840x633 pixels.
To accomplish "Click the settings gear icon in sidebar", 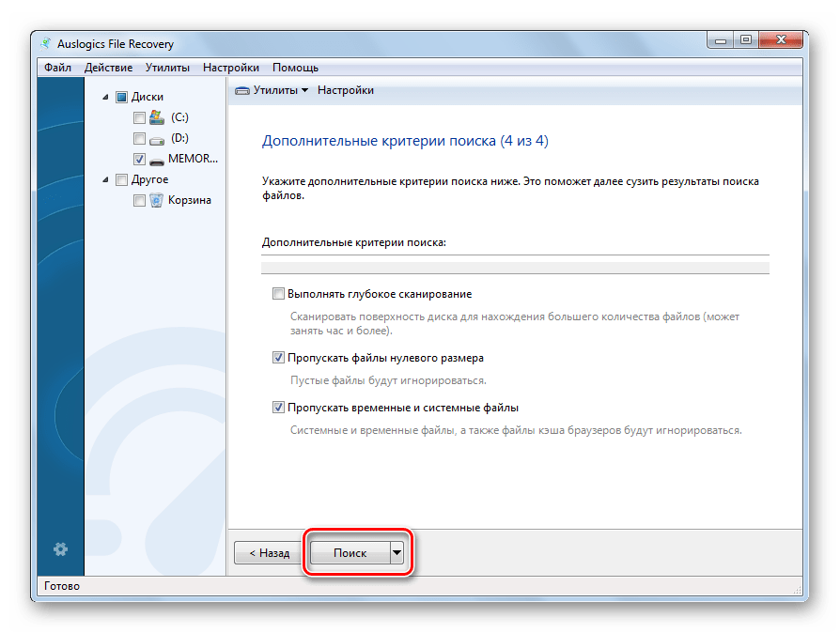I will [x=60, y=548].
